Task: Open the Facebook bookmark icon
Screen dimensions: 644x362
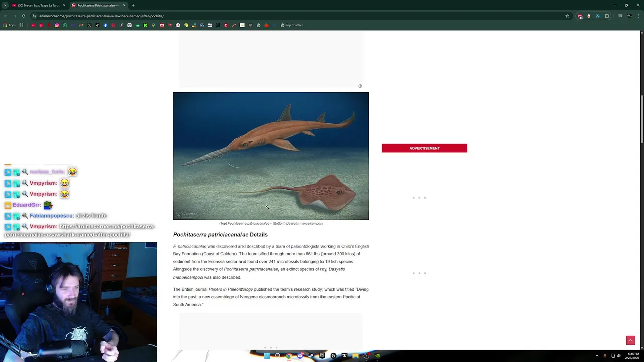Action: (105, 25)
